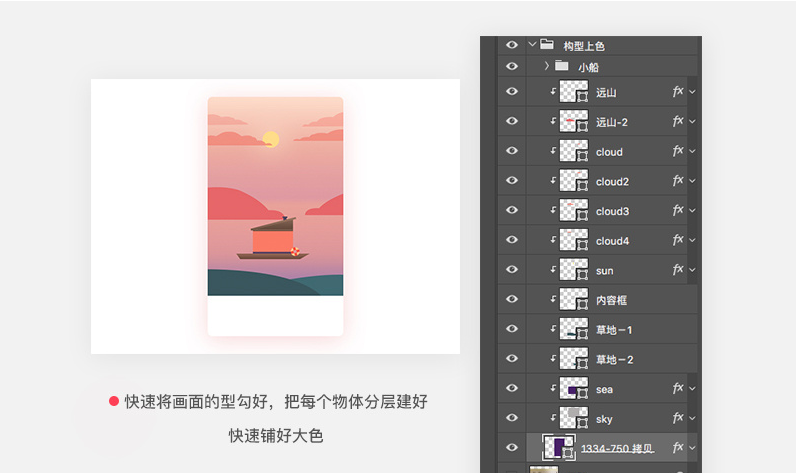Click the fx icon on cloud4 layer
Viewport: 798px width, 473px height.
[x=678, y=239]
